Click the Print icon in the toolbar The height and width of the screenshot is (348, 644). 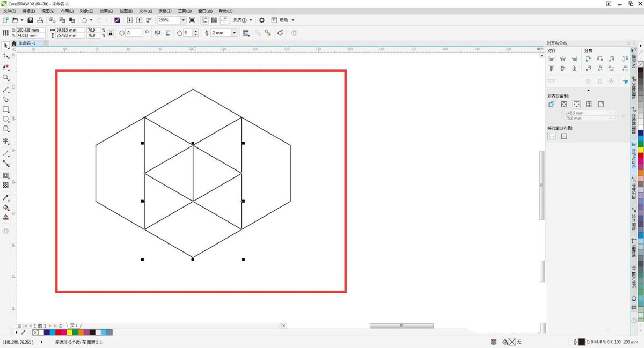40,20
